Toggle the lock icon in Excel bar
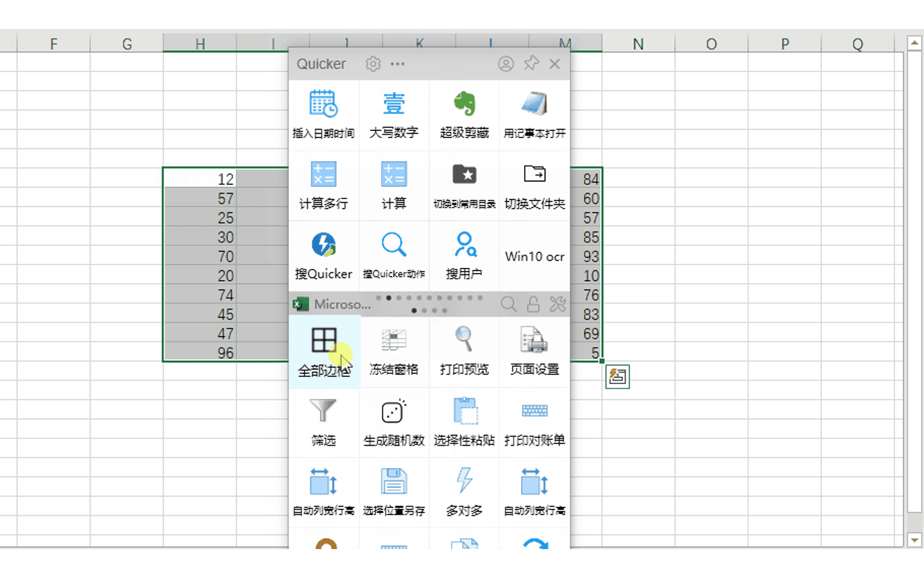 click(x=533, y=304)
